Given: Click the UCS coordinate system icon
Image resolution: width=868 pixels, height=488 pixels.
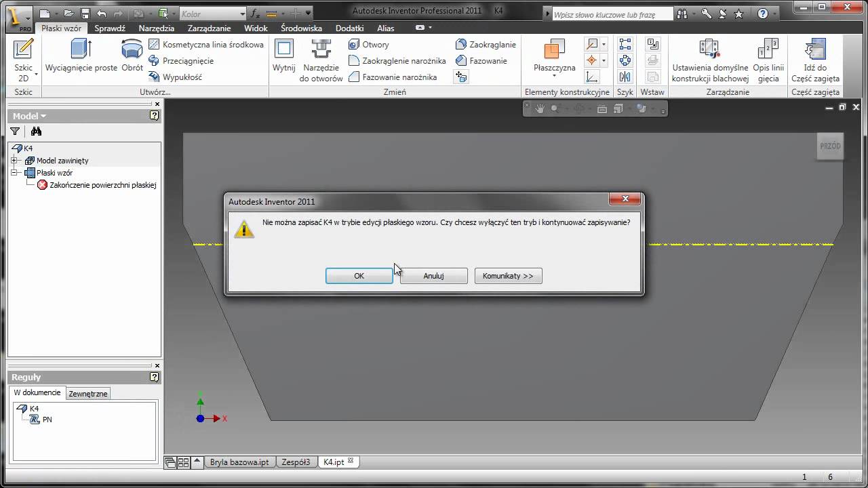Looking at the screenshot, I should pyautogui.click(x=592, y=77).
